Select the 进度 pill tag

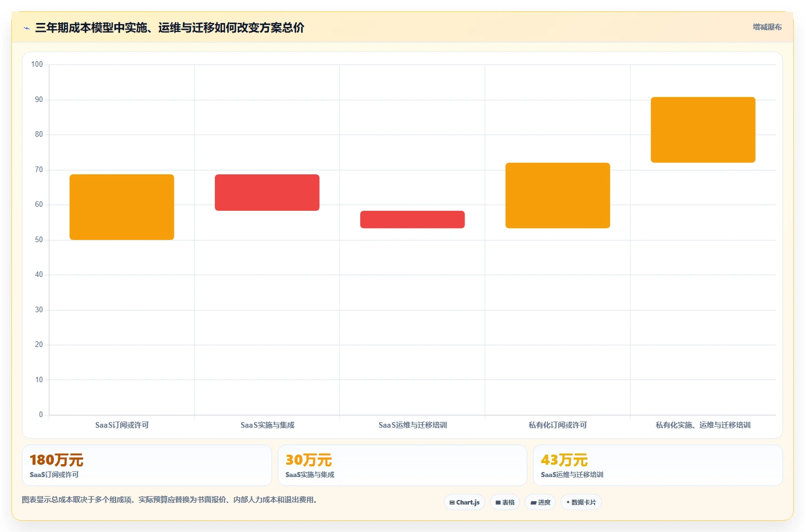point(540,502)
